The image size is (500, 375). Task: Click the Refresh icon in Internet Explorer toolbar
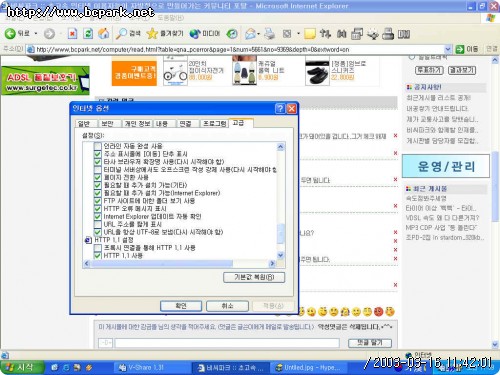click(88, 34)
